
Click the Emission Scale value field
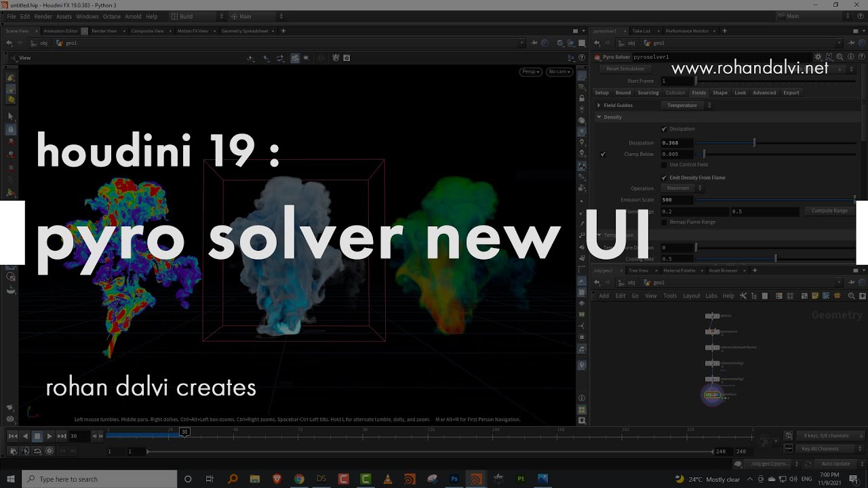point(677,200)
